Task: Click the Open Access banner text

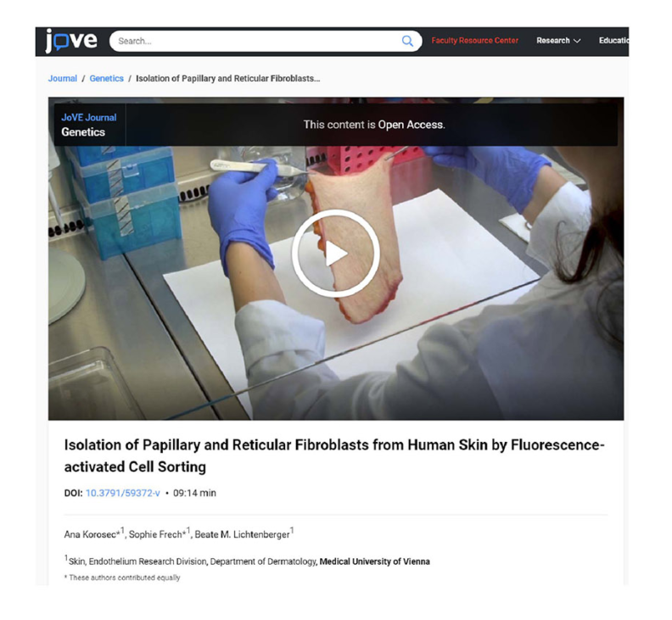Action: (374, 125)
